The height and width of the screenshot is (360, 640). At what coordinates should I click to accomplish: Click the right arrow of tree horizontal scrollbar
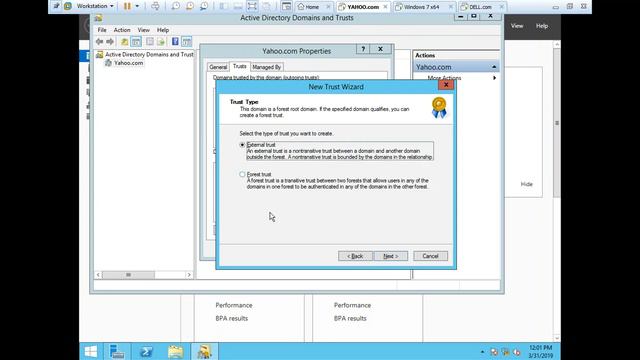(x=189, y=275)
